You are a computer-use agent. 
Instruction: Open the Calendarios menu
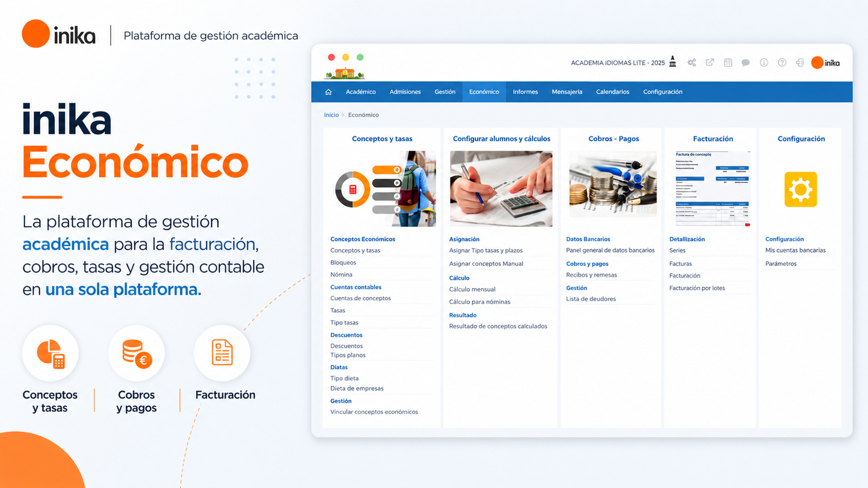(x=613, y=92)
